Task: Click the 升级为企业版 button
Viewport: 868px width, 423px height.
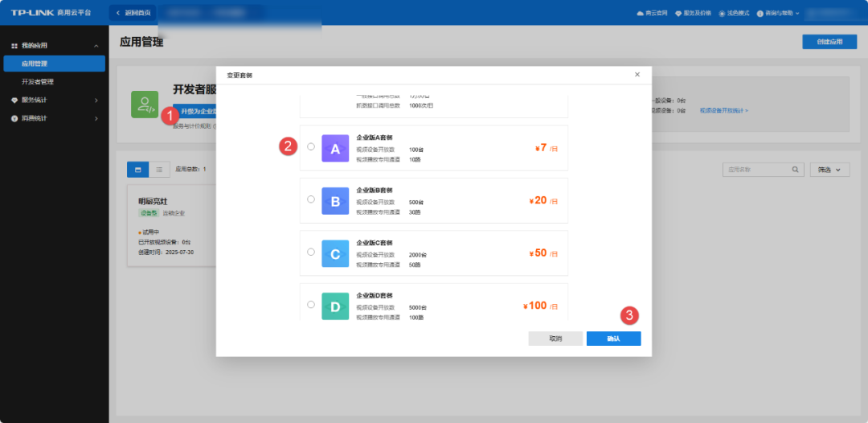Action: point(194,111)
